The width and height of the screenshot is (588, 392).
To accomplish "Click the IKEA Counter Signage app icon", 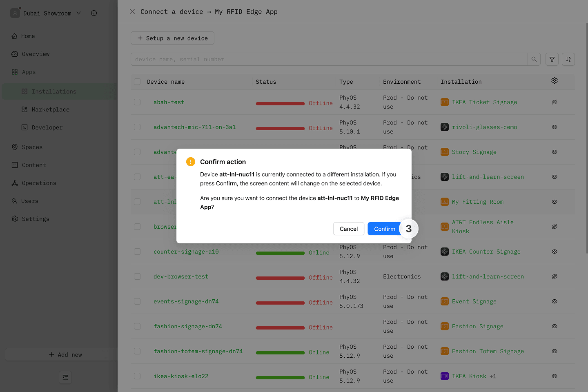I will point(445,252).
